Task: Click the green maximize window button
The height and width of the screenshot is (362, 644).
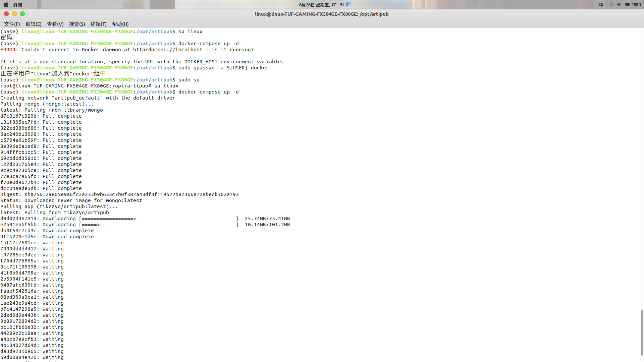Action: 22,14
